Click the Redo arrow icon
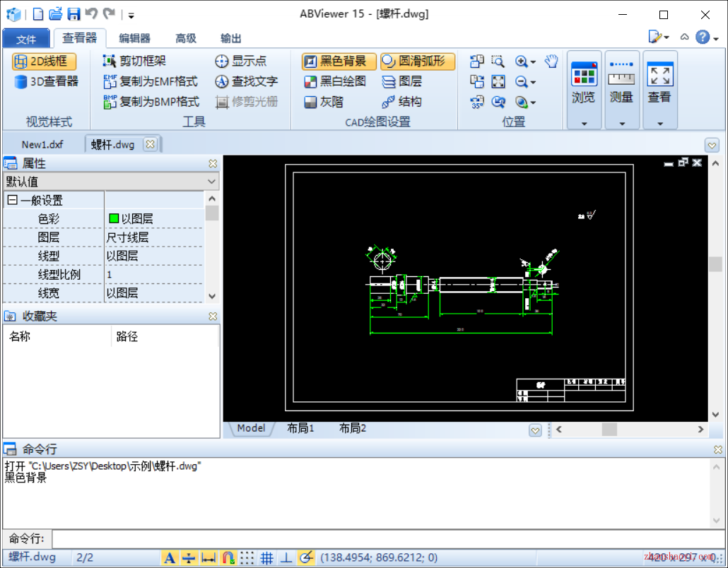This screenshot has height=568, width=728. [x=109, y=13]
